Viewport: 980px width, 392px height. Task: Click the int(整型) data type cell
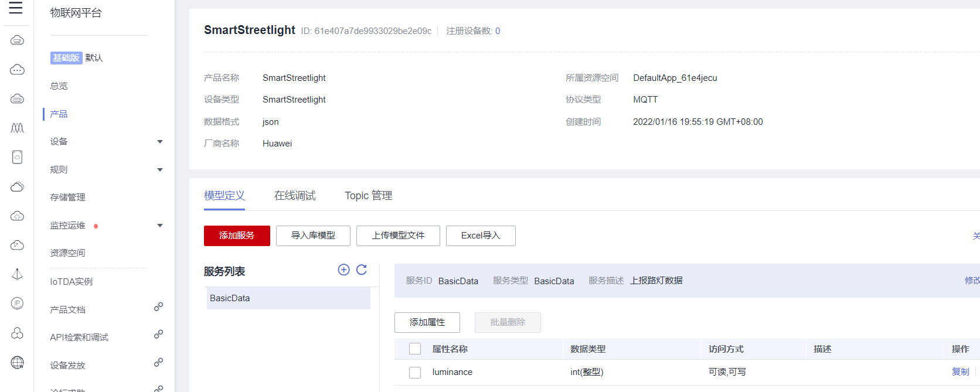(x=587, y=372)
